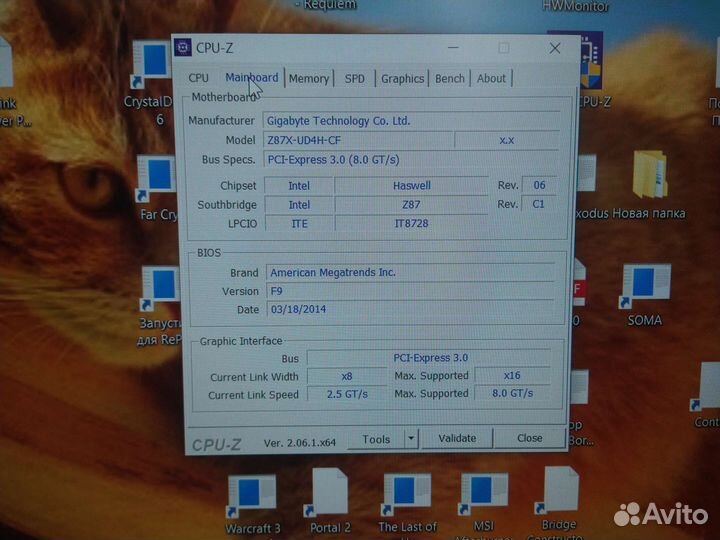Click the LPCIO vendor ITE cell

coord(299,224)
